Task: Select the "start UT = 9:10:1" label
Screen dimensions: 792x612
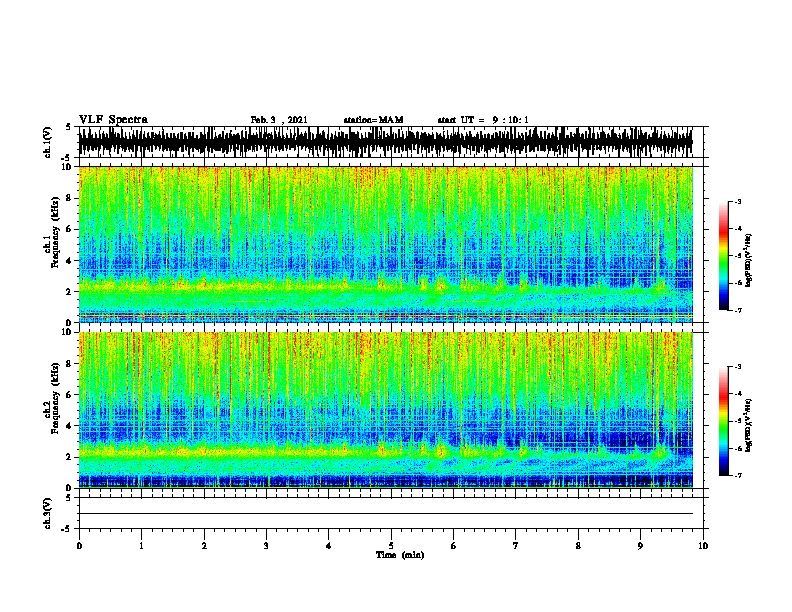Action: 483,120
